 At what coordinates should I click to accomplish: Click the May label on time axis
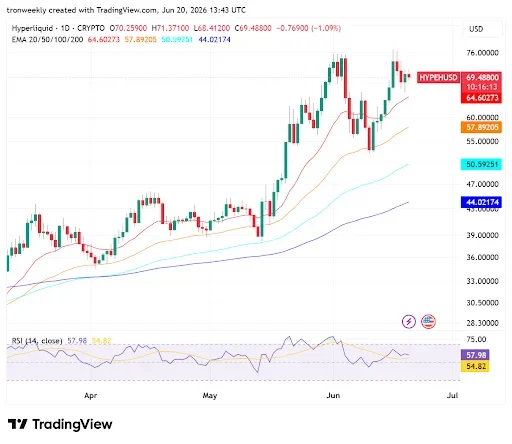[x=210, y=396]
